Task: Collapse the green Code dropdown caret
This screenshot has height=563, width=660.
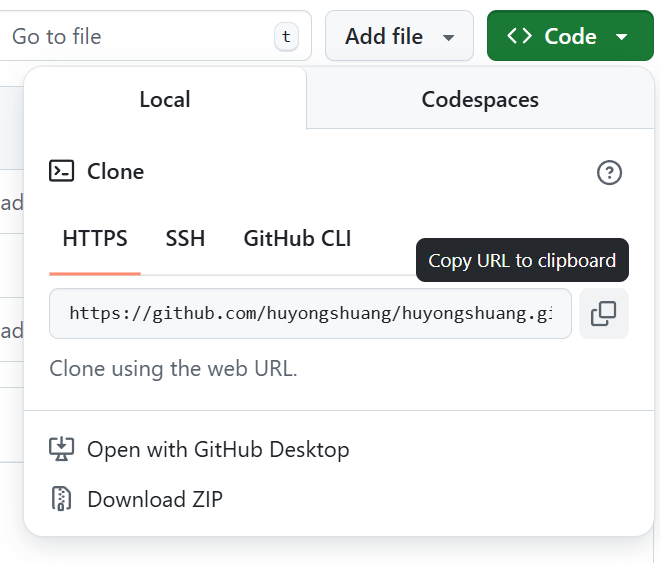Action: click(621, 37)
